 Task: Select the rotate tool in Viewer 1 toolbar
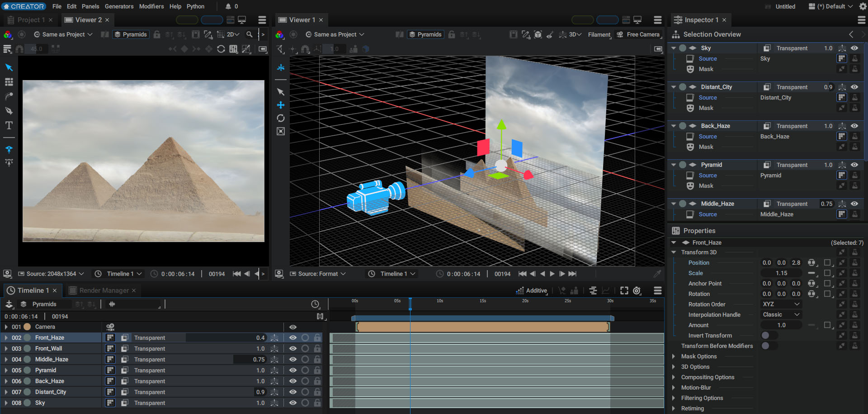coord(281,118)
